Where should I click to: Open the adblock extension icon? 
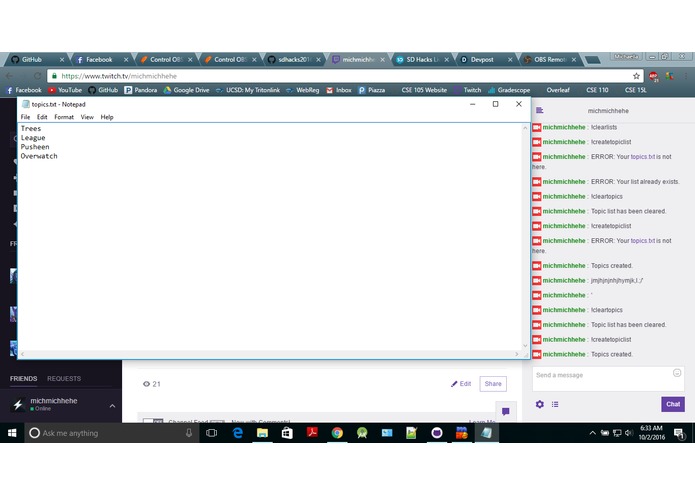(653, 76)
